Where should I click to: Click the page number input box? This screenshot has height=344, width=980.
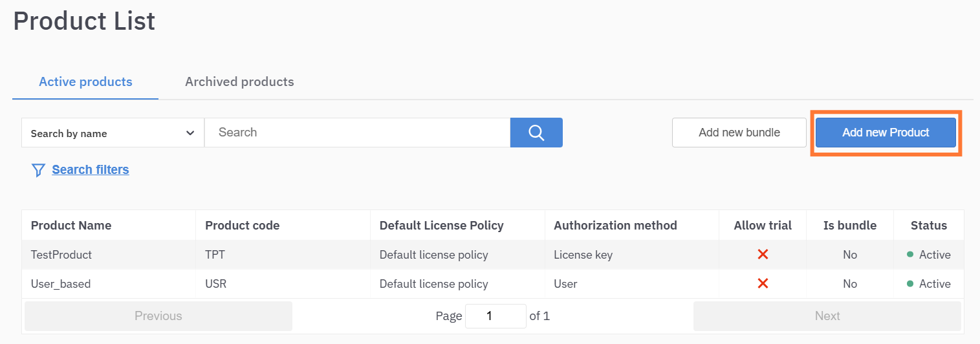495,316
